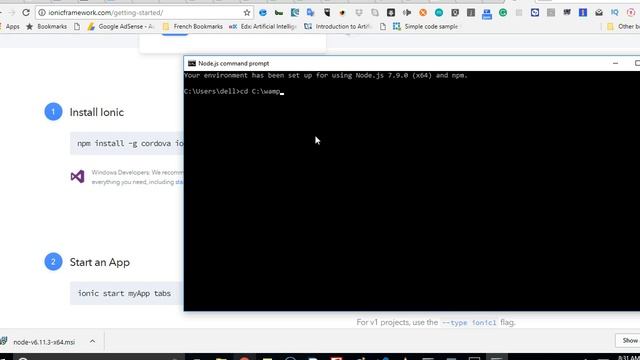Click the Node.js environment setup message line

325,76
